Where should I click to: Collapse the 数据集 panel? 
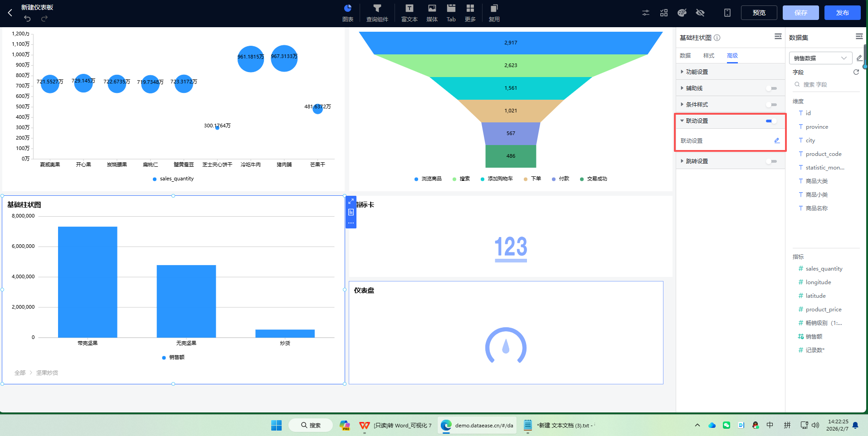[859, 36]
